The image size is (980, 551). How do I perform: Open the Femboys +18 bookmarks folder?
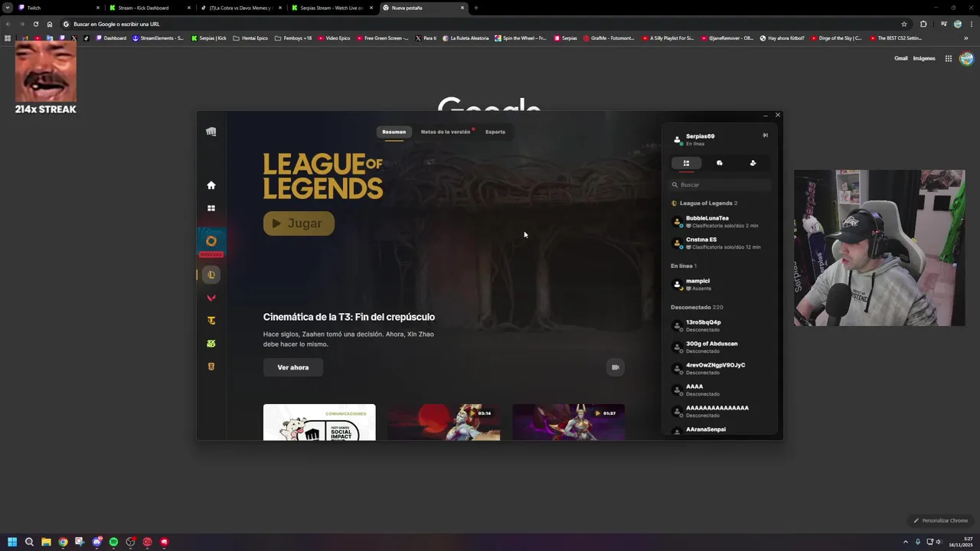(293, 37)
